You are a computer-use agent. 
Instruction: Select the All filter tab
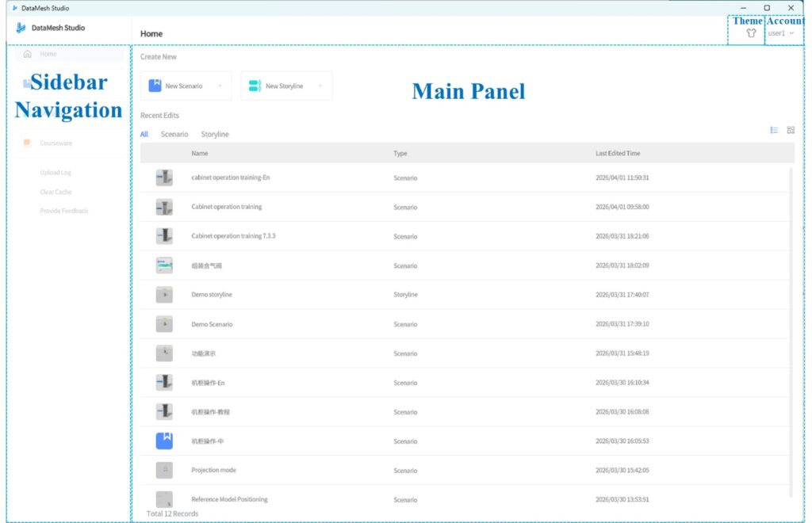[144, 135]
